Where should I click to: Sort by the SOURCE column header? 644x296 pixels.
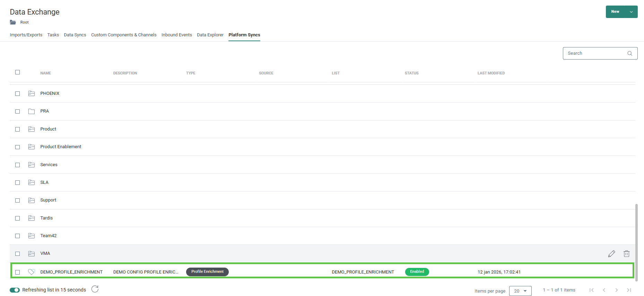pyautogui.click(x=266, y=73)
